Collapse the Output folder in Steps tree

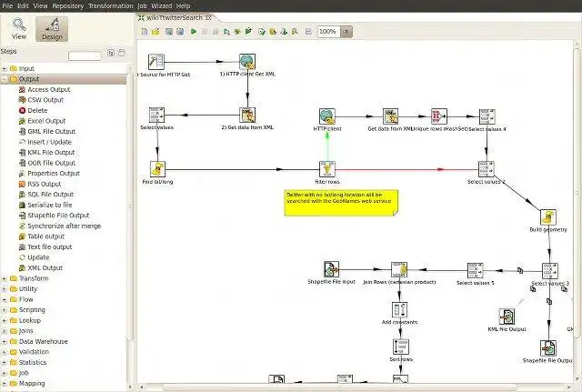(x=4, y=79)
